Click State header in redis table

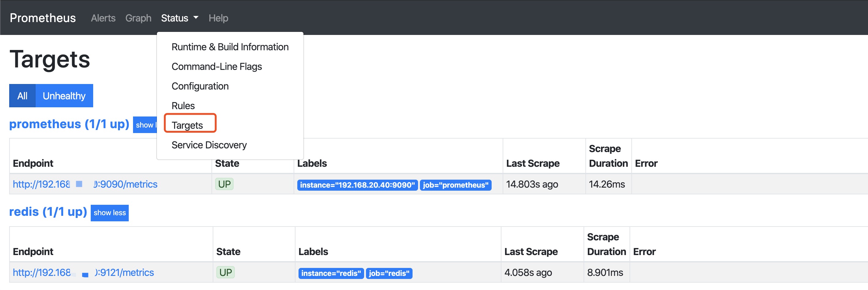pyautogui.click(x=228, y=252)
